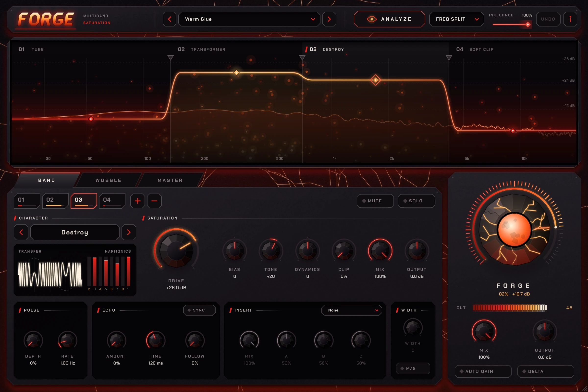
Task: Switch to the Band tab
Action: click(x=47, y=180)
